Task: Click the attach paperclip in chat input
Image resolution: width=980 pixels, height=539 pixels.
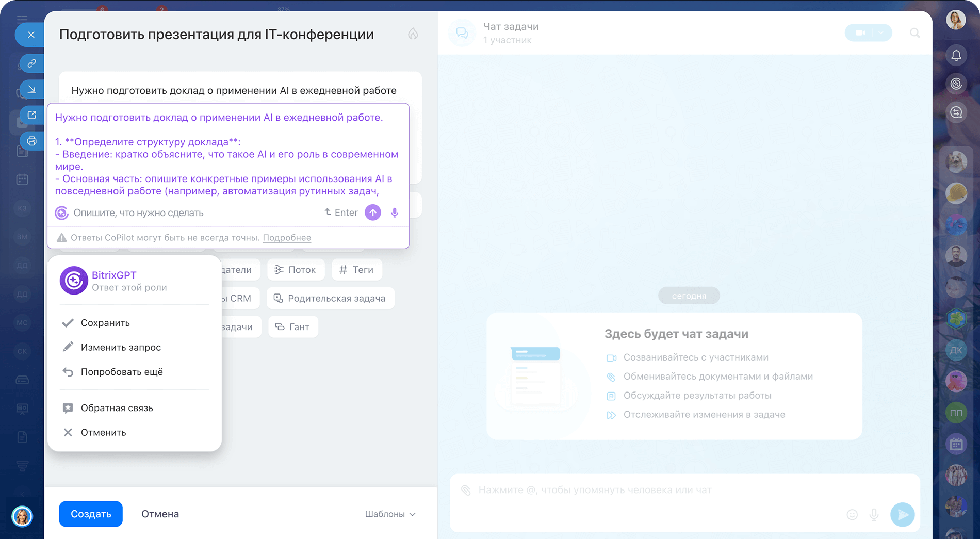Action: [x=466, y=490]
